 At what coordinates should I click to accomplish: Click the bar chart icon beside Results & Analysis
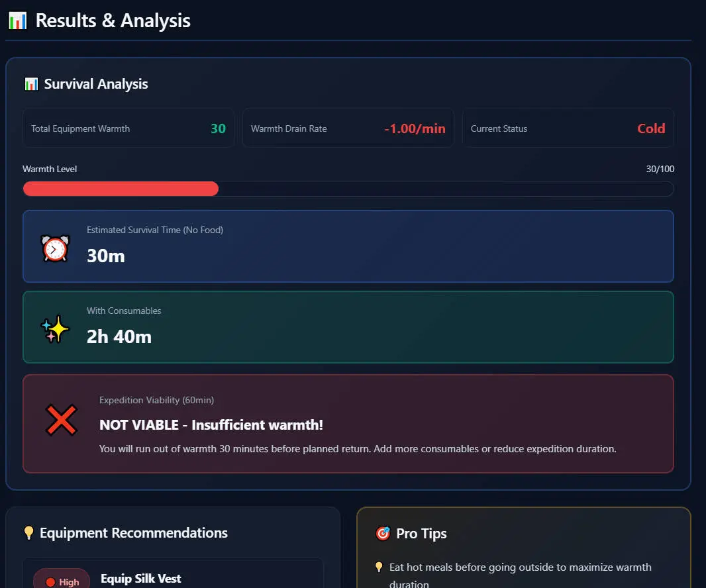click(x=17, y=21)
